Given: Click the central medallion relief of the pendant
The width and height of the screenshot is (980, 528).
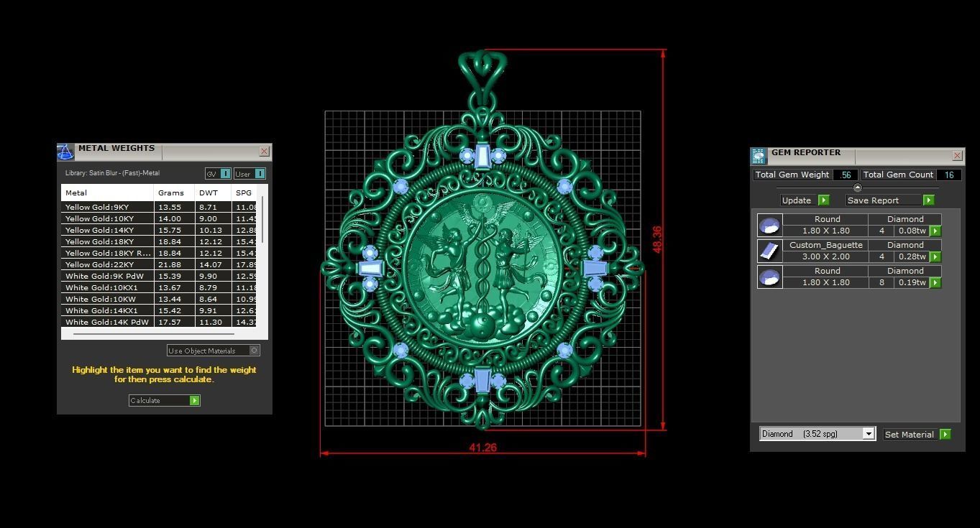Looking at the screenshot, I should pos(482,269).
